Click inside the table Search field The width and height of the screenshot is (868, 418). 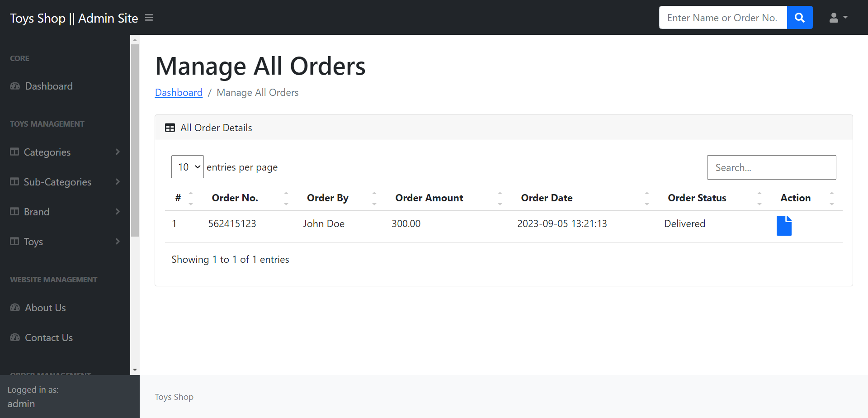click(x=771, y=167)
